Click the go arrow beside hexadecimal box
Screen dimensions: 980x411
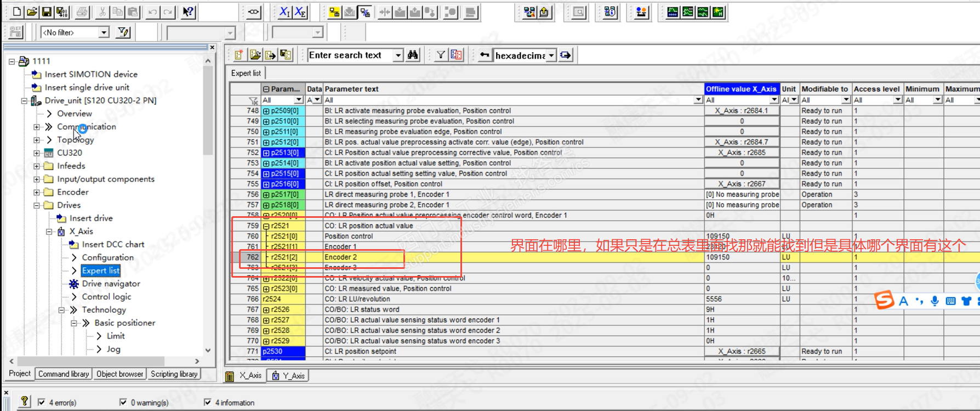click(x=566, y=55)
